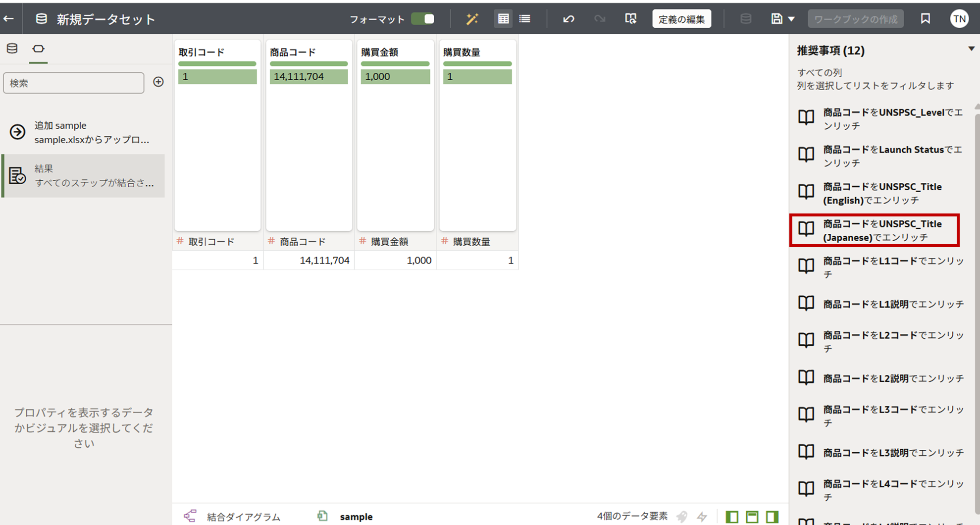Save the dataset with the disk icon
980x525 pixels.
click(x=776, y=19)
